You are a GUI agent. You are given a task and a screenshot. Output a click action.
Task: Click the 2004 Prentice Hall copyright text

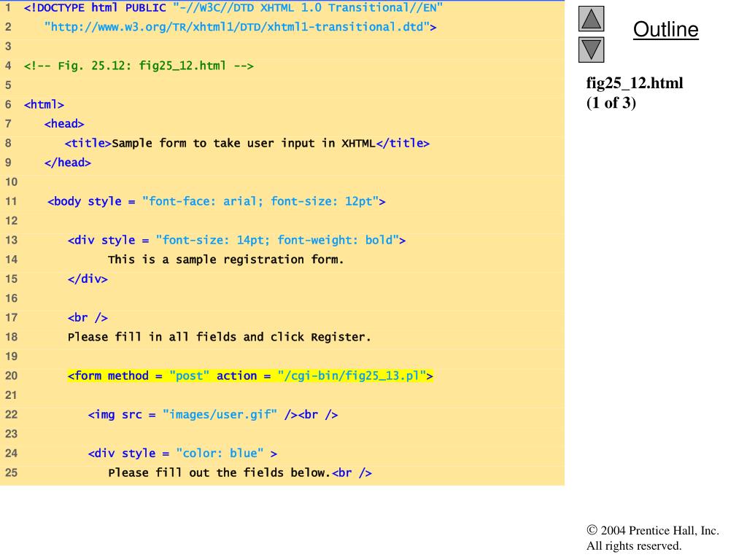[653, 531]
